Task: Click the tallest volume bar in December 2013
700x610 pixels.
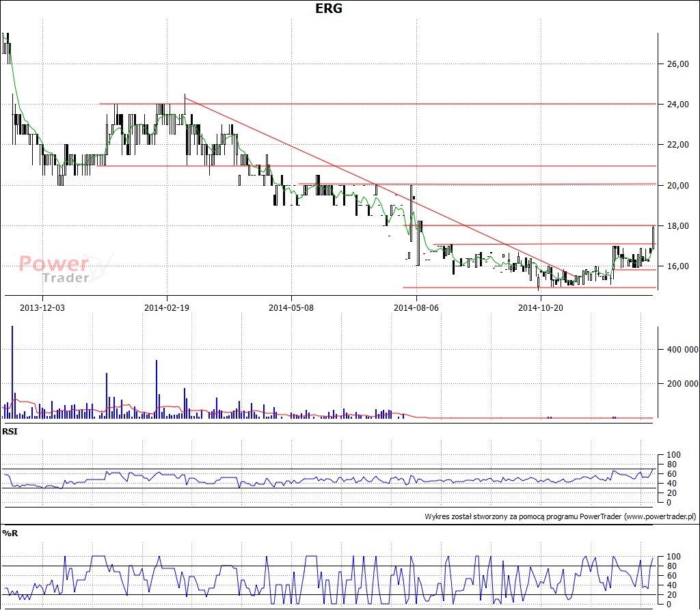Action: 12,372
